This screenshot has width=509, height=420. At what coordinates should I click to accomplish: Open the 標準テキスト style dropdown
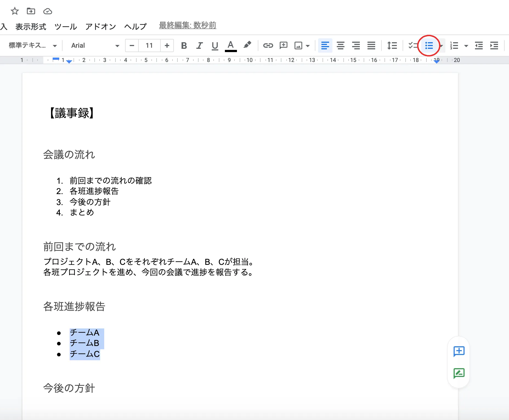(33, 46)
